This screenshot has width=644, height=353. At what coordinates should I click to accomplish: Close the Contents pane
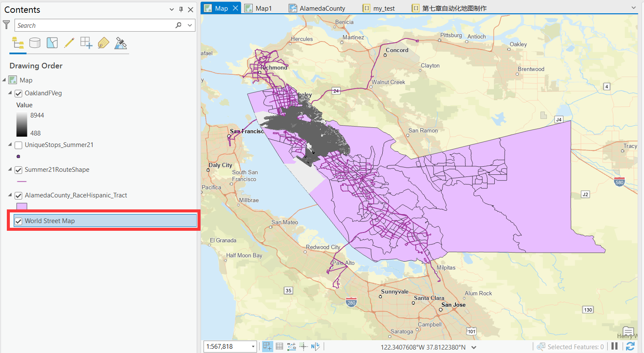click(191, 9)
